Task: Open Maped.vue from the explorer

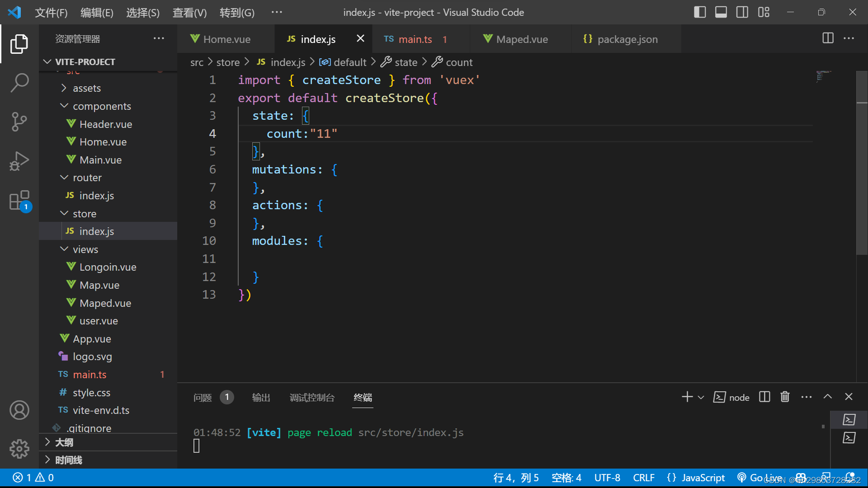Action: [105, 303]
